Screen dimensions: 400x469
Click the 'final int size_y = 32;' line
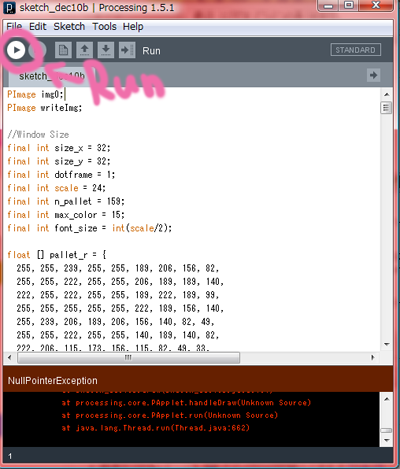[x=59, y=161]
